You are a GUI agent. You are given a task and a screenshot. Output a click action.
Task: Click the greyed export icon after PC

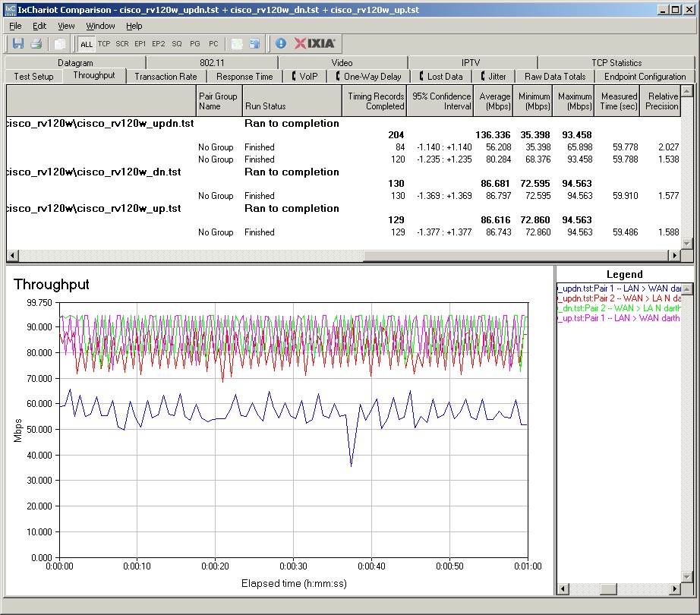point(237,44)
